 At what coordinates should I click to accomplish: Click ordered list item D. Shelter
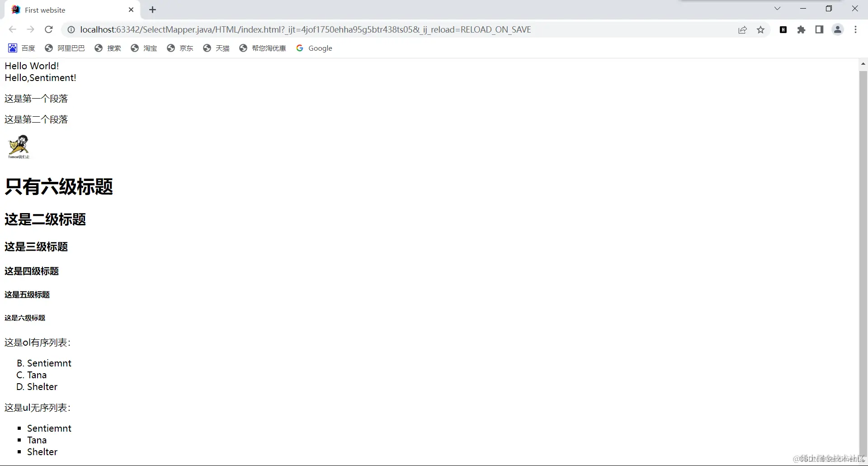[x=37, y=387]
